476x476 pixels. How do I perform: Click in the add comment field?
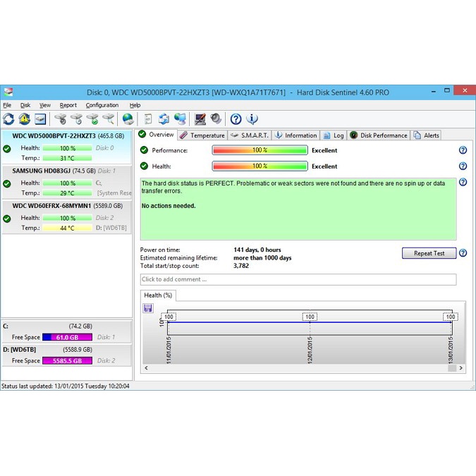[298, 279]
